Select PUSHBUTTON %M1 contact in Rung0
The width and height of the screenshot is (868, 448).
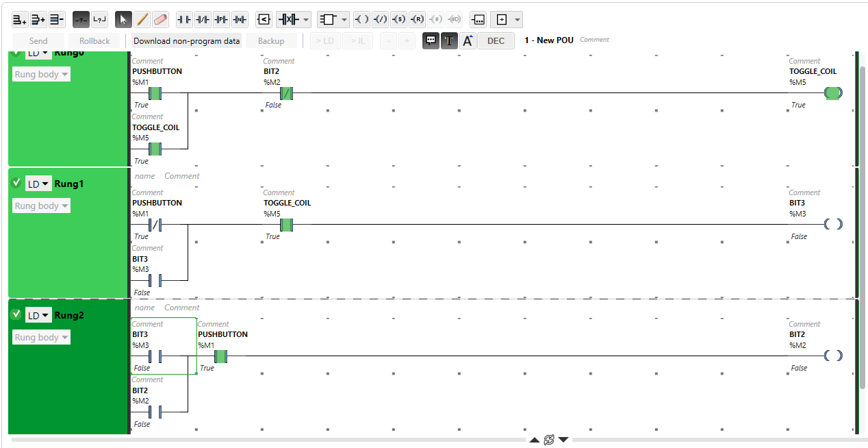155,93
